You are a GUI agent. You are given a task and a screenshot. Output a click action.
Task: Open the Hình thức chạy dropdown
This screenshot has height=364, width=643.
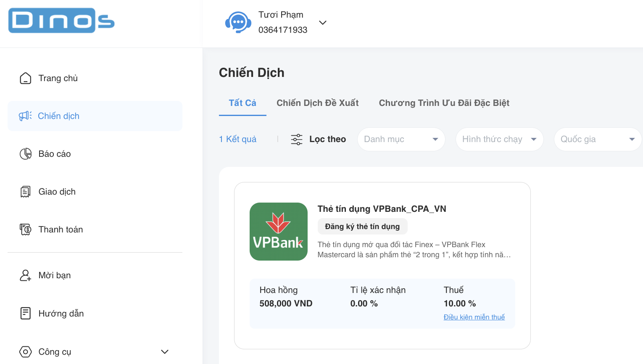499,139
